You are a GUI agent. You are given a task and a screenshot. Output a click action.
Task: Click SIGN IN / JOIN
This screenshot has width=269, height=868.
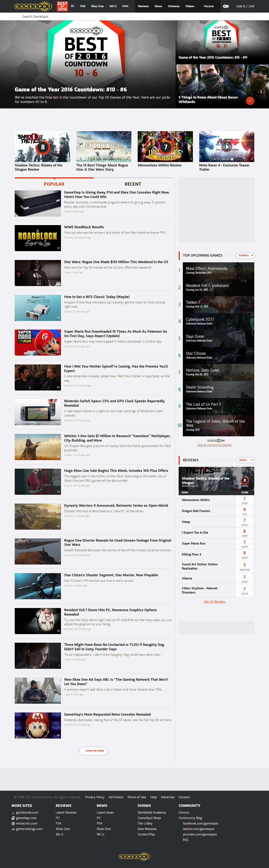pyautogui.click(x=245, y=6)
